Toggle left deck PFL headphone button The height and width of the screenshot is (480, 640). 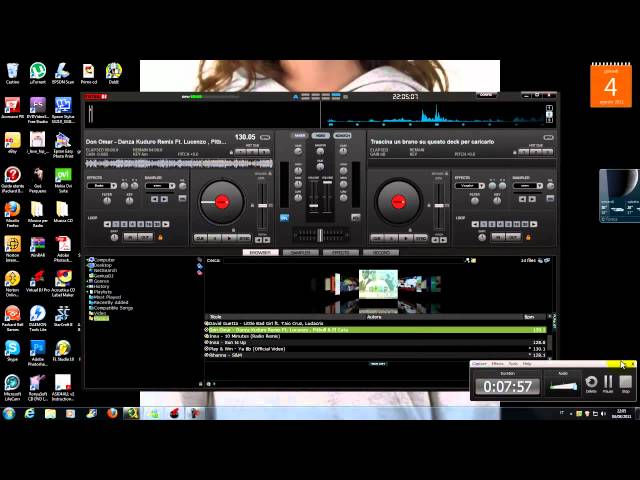tap(284, 218)
